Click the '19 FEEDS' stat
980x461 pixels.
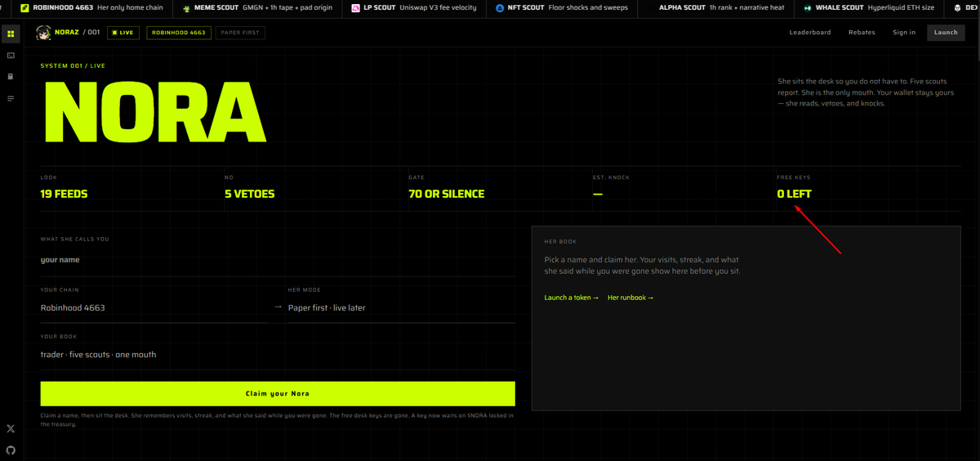pos(64,194)
